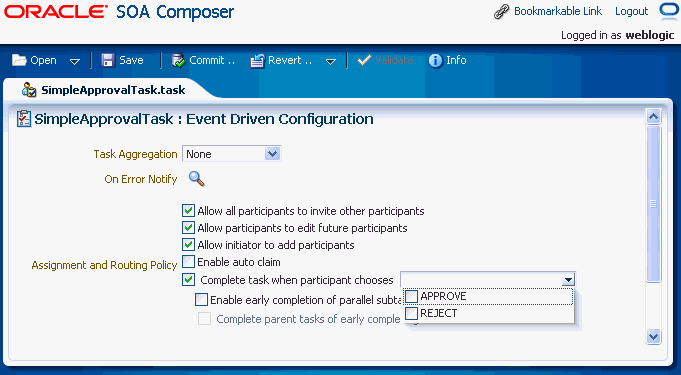Click the Assignment and Routing Policy label
Screen dimensions: 681x375
point(104,265)
